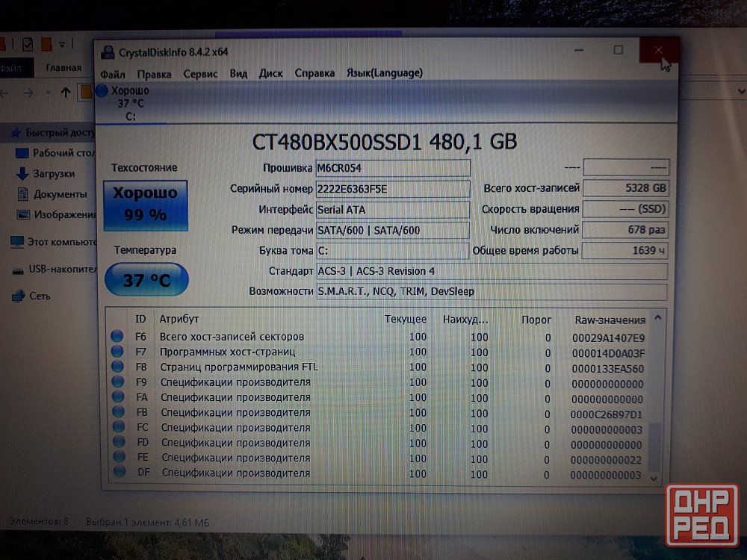Open the Диск menu
The width and height of the screenshot is (747, 560).
pos(270,73)
